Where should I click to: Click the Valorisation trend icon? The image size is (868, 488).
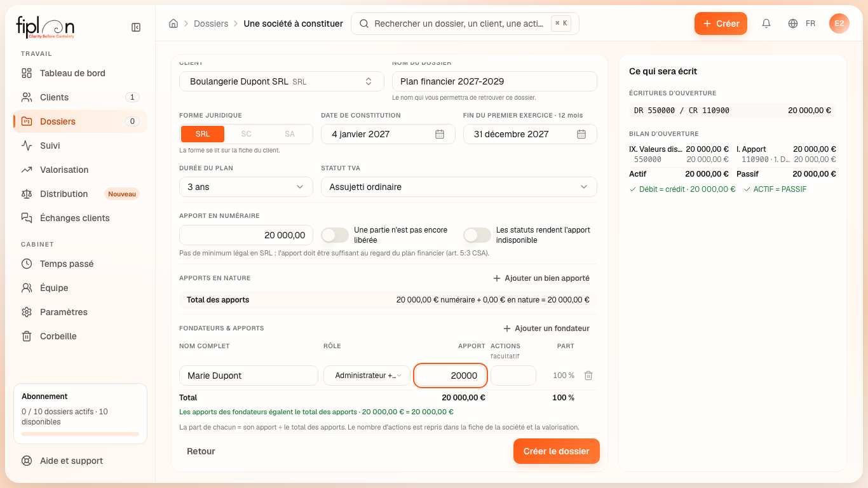[x=27, y=170]
